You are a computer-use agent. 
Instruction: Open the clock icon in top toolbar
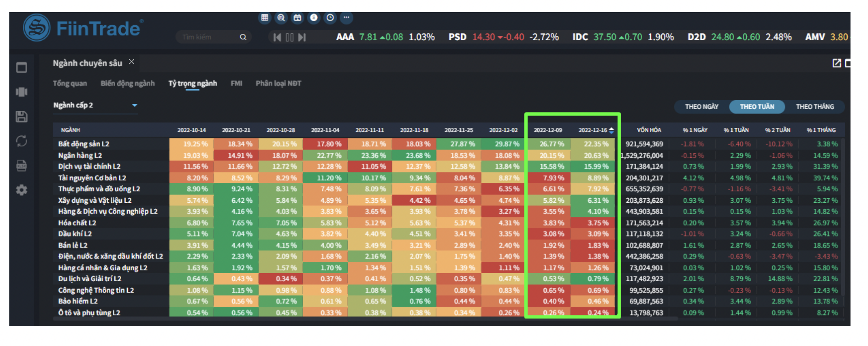(x=330, y=18)
